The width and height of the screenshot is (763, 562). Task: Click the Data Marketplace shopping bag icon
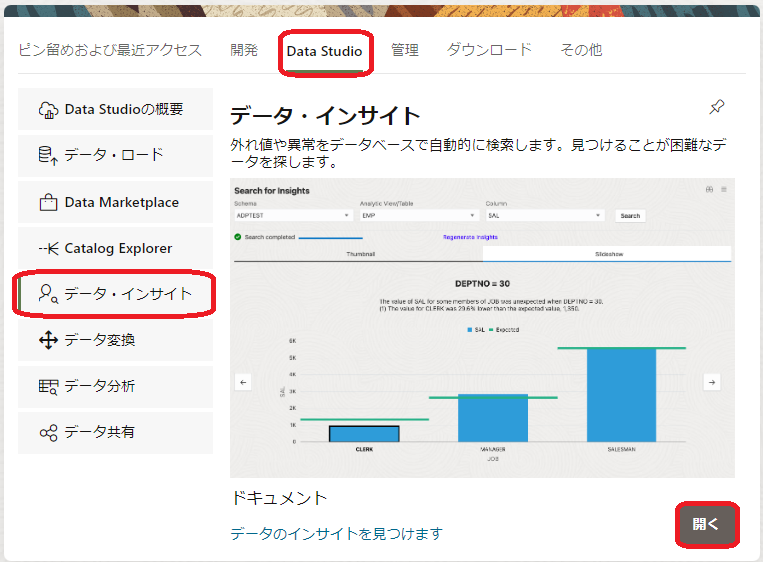pos(48,203)
